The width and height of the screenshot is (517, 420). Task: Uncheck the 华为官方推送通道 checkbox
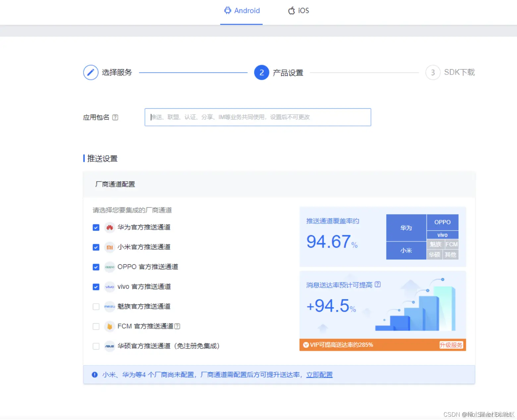pos(96,228)
